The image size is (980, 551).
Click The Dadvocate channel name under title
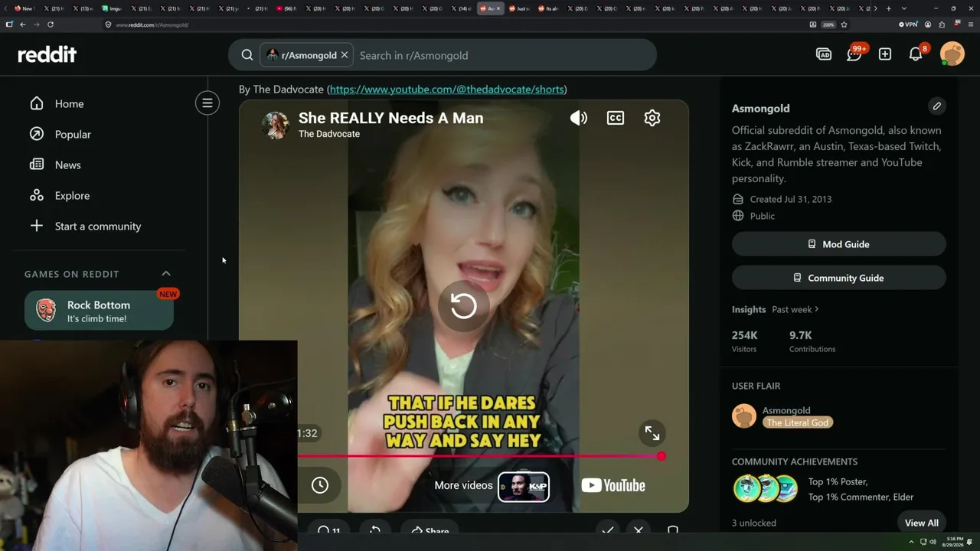(x=329, y=134)
